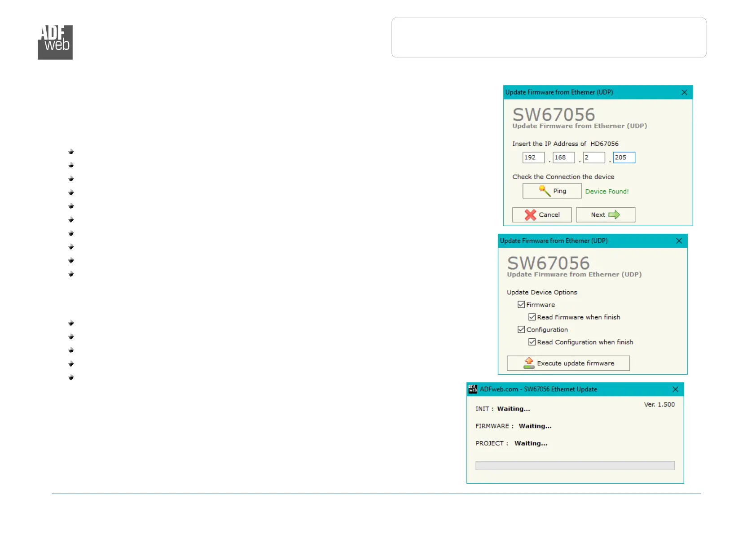The height and width of the screenshot is (534, 756).
Task: Click the FIRMWARE : Waiting... status line
Action: (514, 426)
